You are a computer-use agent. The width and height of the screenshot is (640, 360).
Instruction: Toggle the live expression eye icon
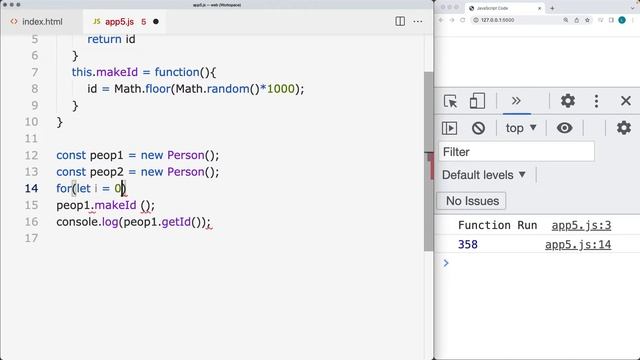coord(564,128)
